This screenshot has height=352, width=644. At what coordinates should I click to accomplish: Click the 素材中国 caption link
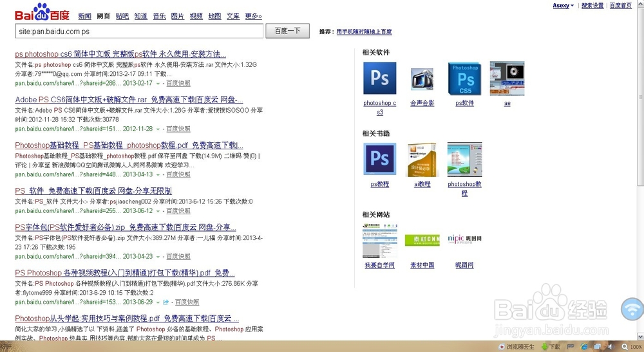(x=422, y=265)
